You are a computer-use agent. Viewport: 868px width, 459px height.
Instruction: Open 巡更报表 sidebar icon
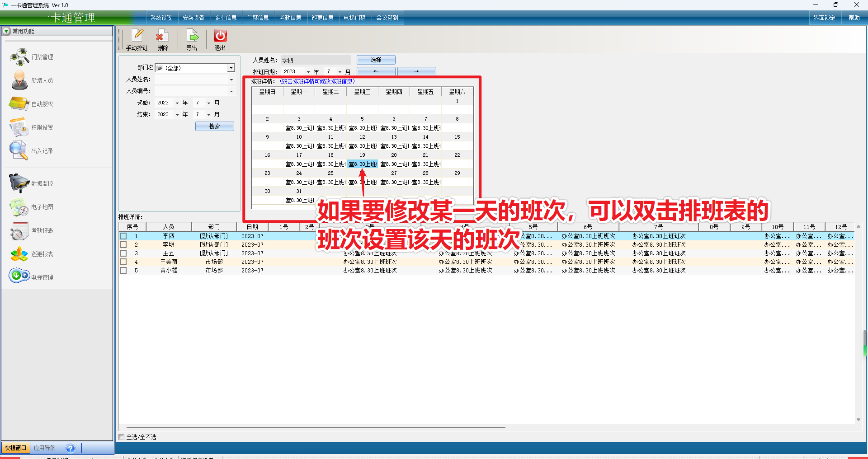click(x=20, y=254)
